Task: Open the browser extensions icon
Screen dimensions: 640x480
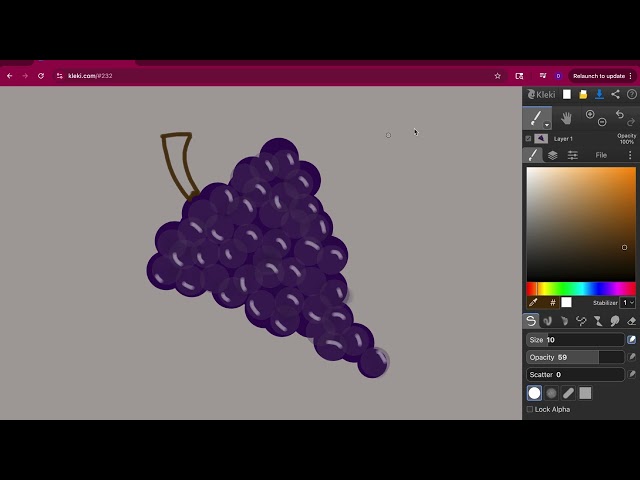Action: [x=519, y=76]
